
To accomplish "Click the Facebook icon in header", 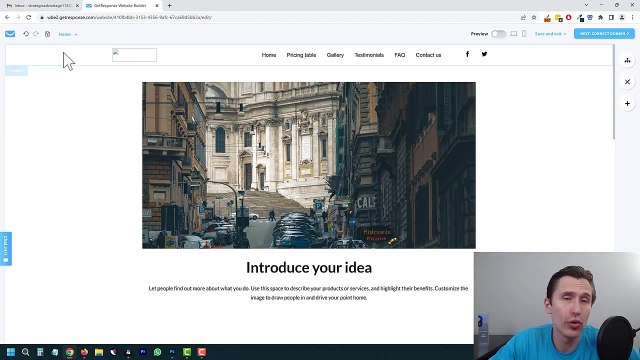I will point(467,54).
